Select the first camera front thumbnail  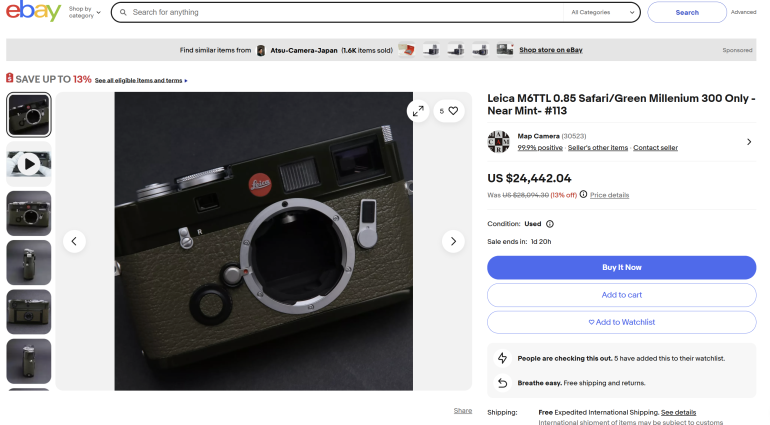(x=28, y=114)
